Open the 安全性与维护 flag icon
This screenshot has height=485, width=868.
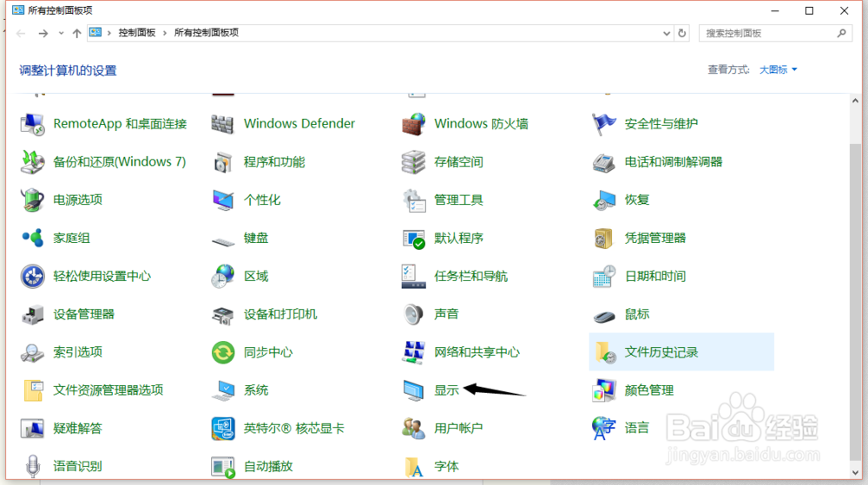coord(604,124)
